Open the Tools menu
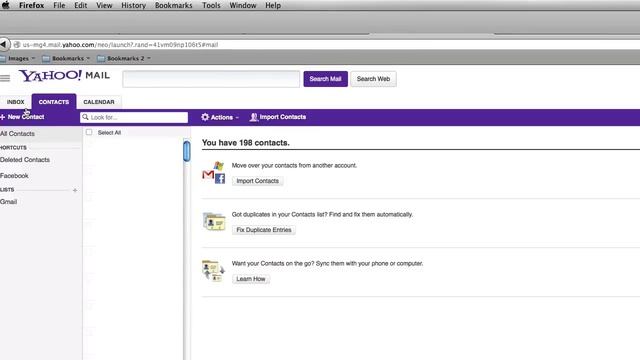This screenshot has height=360, width=640. click(x=211, y=5)
